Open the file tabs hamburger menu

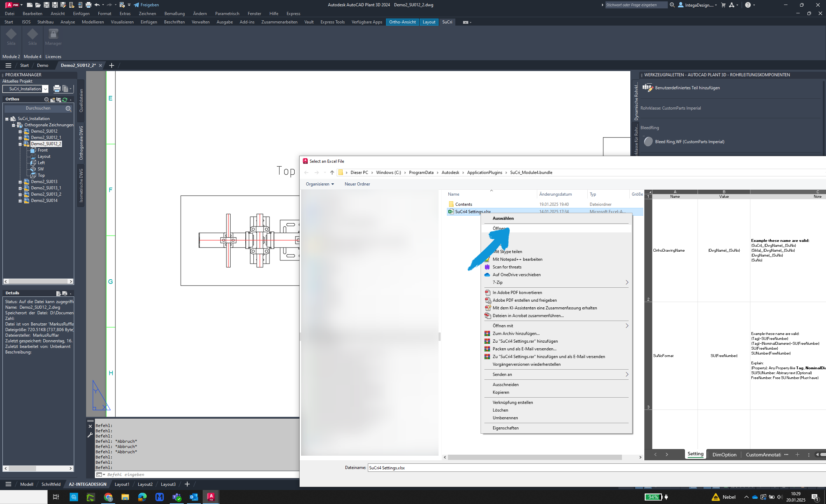pos(8,65)
